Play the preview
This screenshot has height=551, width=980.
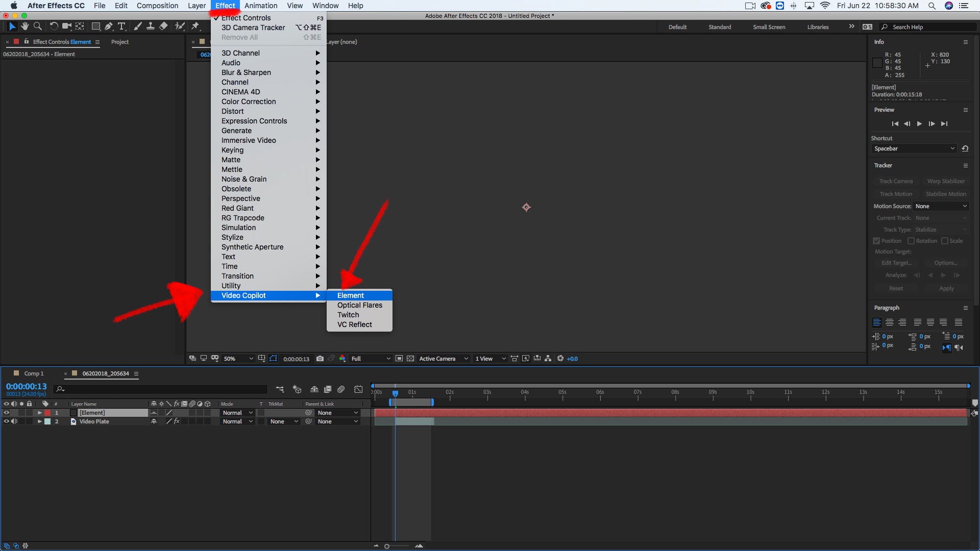(919, 123)
